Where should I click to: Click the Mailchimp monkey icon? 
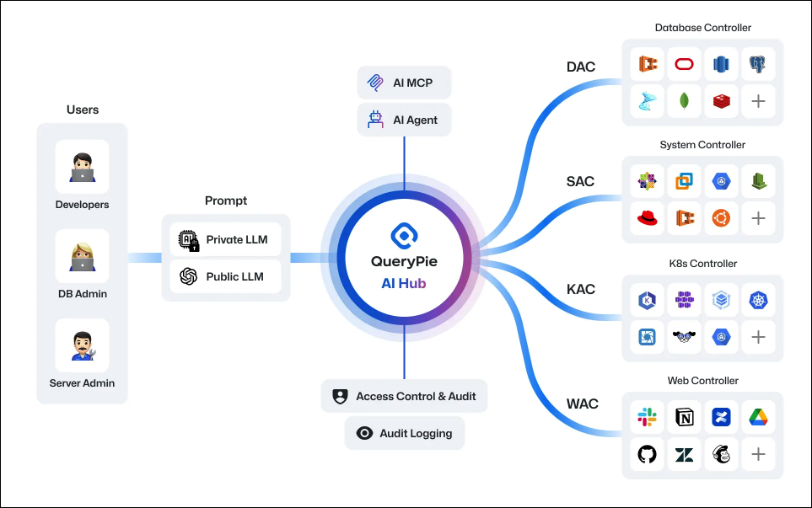click(721, 454)
